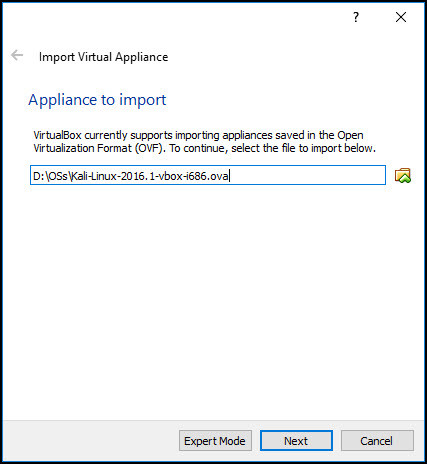Click the blank white wizard page area
Image resolution: width=427 pixels, height=464 pixels.
(x=213, y=300)
